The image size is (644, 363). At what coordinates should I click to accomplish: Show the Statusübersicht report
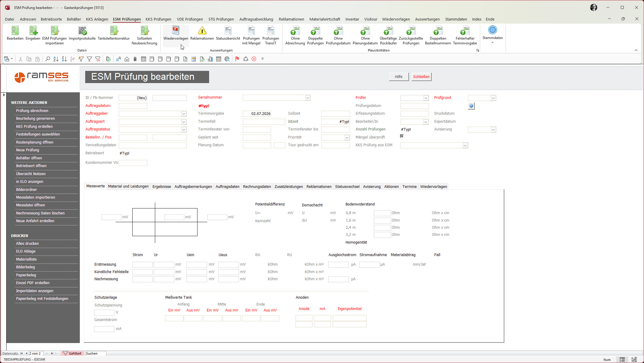[228, 33]
